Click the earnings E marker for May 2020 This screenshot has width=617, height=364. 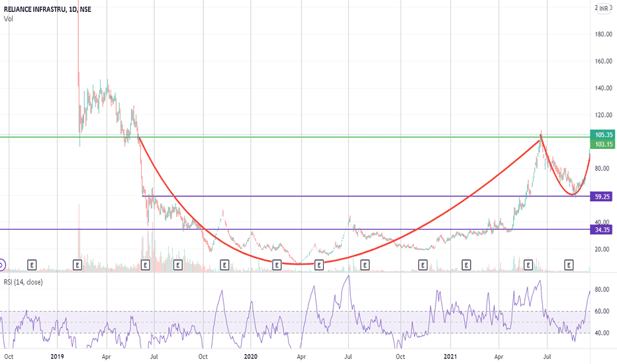[319, 265]
